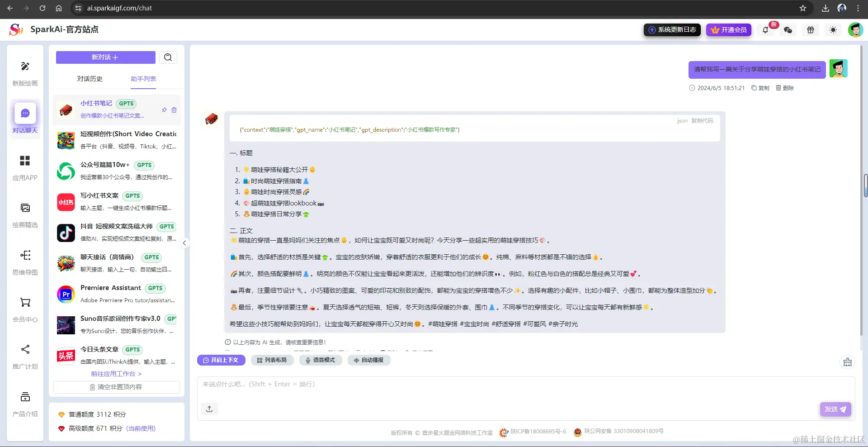Open the notification bell with 新 badge
Image resolution: width=868 pixels, height=447 pixels.
coord(765,30)
